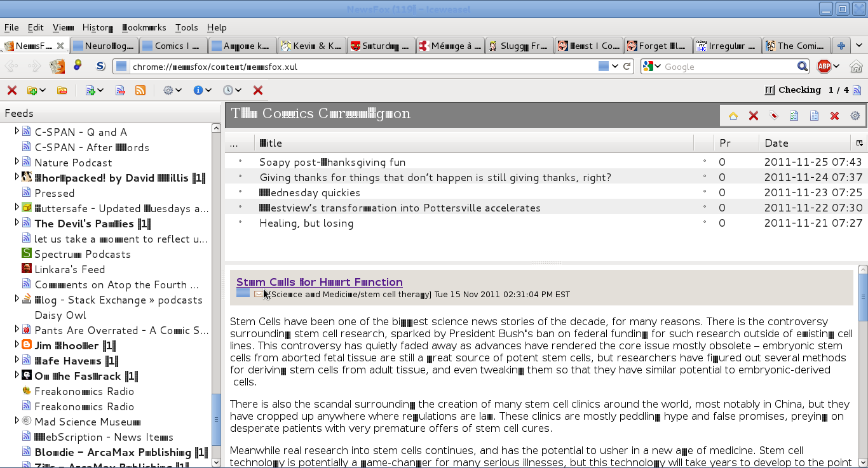
Task: Toggle read status dot for 'Healing, but losing'
Action: pos(240,223)
